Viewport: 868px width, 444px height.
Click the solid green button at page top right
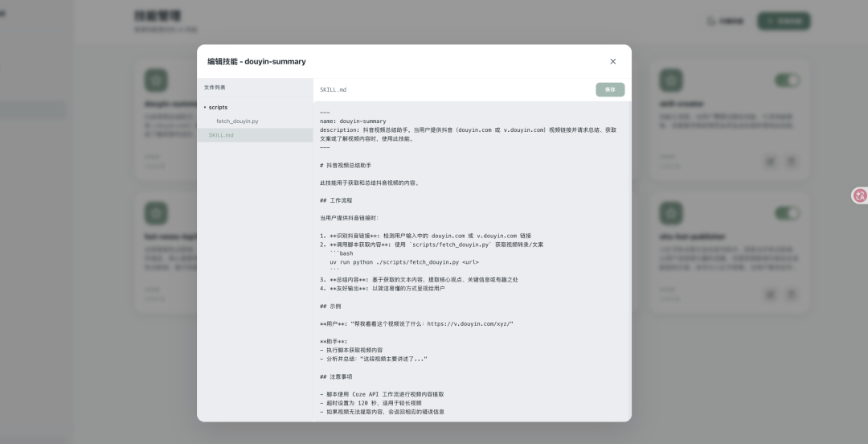coord(784,21)
